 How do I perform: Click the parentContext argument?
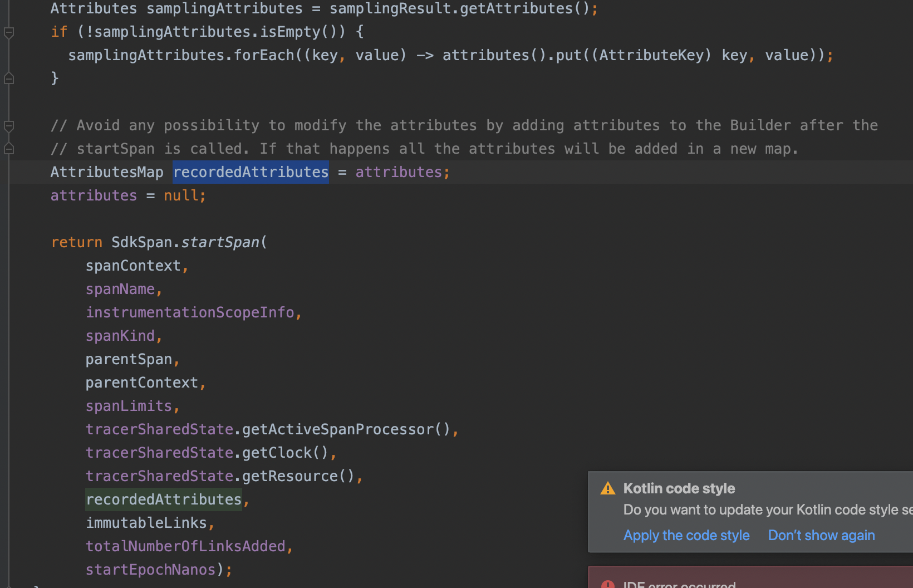pos(142,383)
